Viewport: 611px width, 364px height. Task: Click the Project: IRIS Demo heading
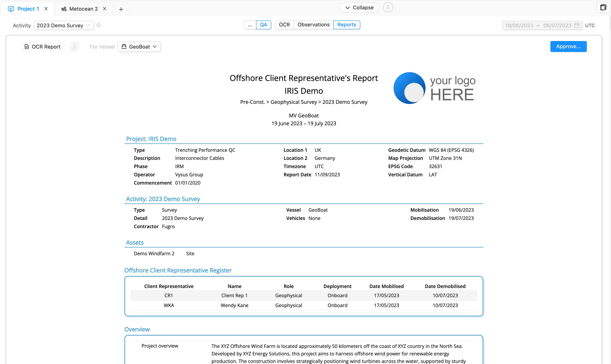click(151, 139)
